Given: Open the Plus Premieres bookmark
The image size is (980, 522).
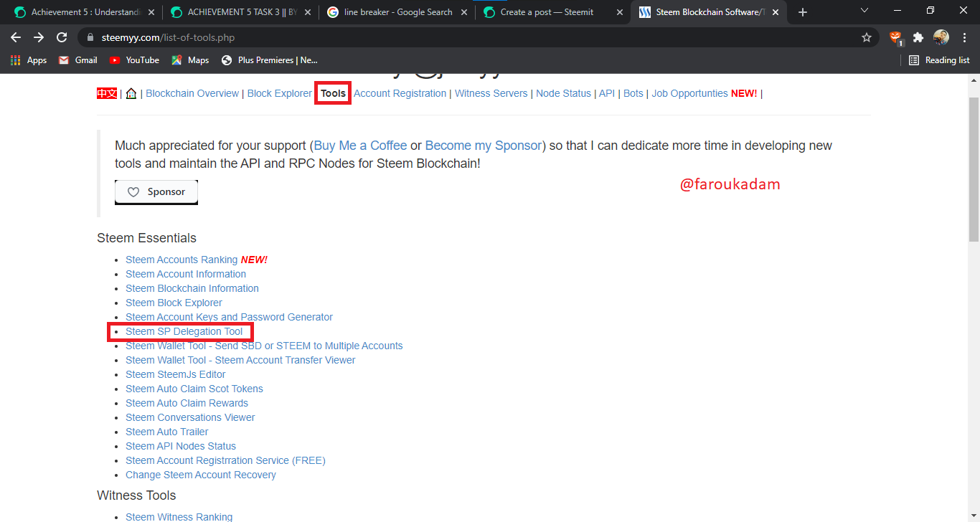Looking at the screenshot, I should pyautogui.click(x=270, y=60).
